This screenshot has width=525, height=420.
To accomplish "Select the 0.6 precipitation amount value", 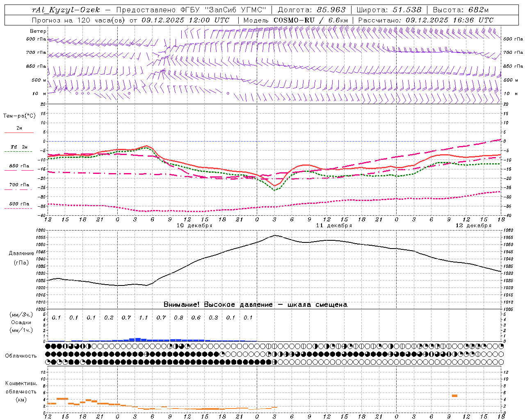I will tap(196, 317).
